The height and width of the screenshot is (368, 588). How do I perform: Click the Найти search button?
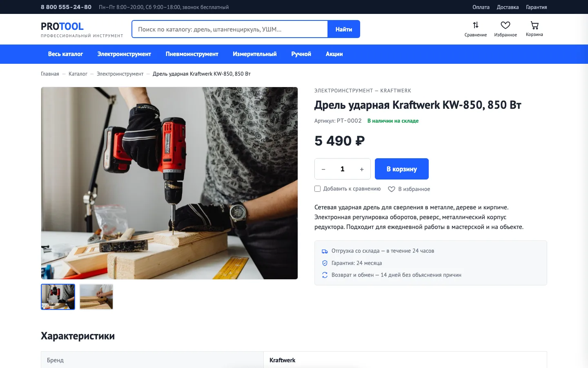click(x=344, y=29)
